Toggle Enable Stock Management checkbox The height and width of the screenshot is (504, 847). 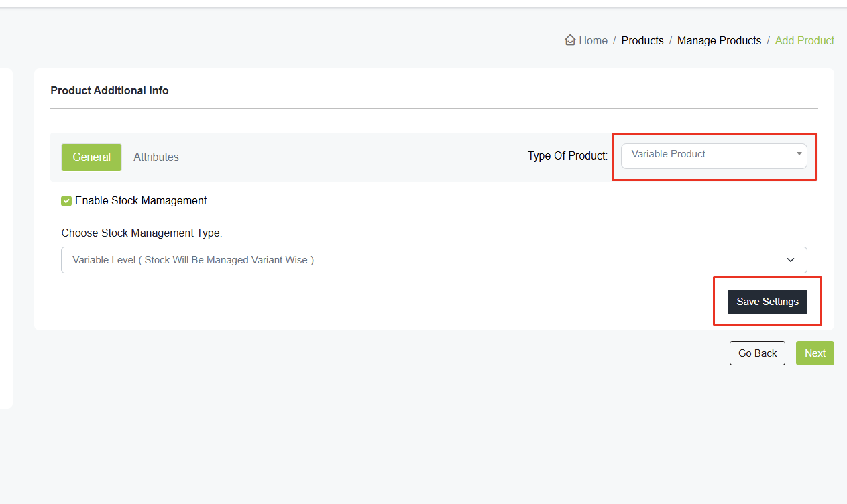click(66, 201)
